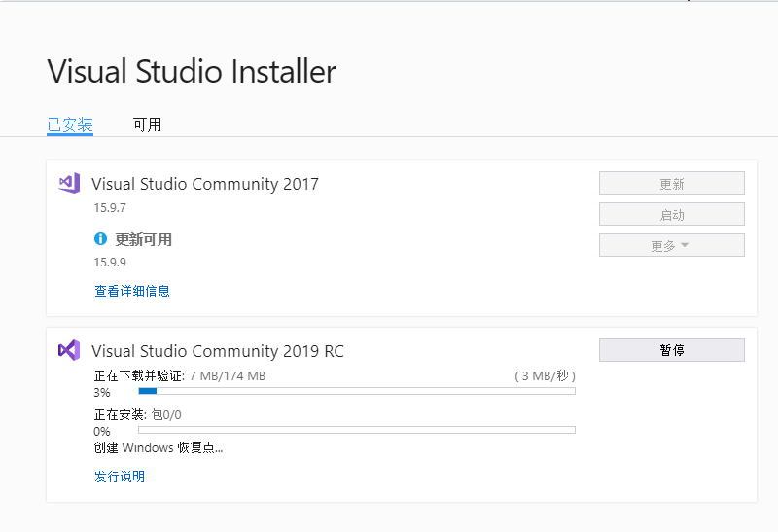Viewport: 778px width, 532px height.
Task: Click the download progress bar at 3%
Action: tap(357, 391)
